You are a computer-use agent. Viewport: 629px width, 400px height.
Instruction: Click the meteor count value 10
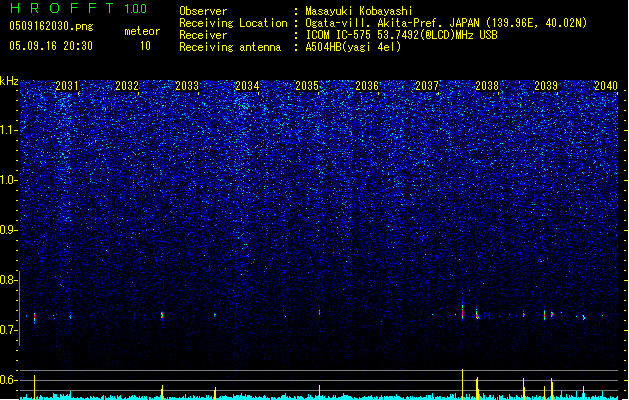[145, 46]
